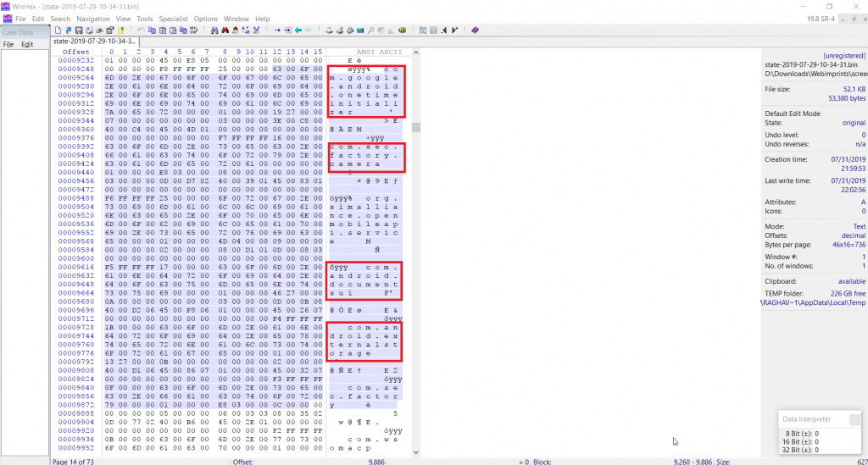868x465 pixels.
Task: Select the state-2019-07-29-10-34-3... file tab
Action: 95,41
